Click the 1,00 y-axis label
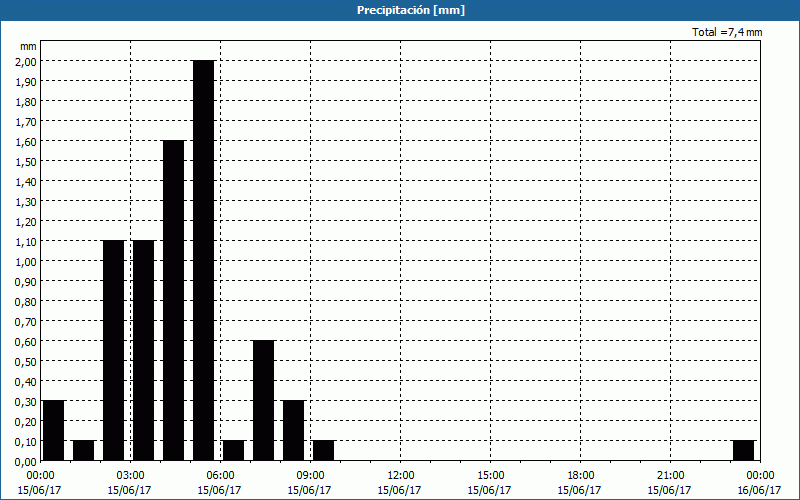The height and width of the screenshot is (500, 800). coord(28,261)
